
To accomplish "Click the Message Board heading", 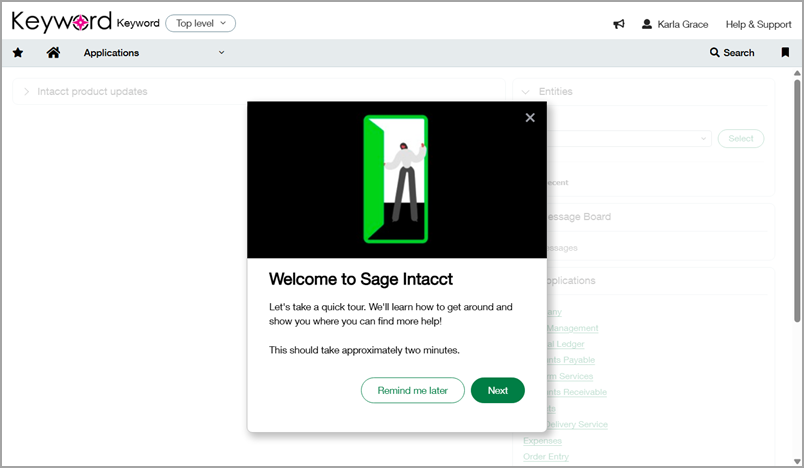I will 579,217.
